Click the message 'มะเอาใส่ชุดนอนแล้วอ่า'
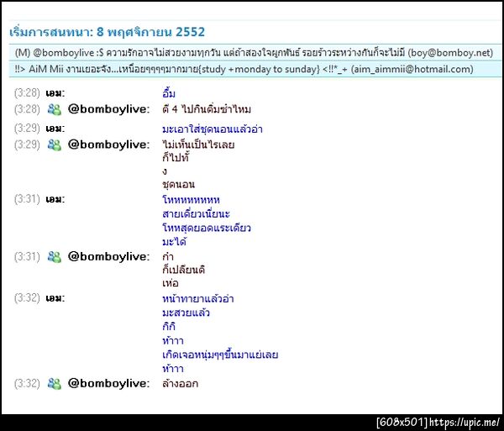 213,129
